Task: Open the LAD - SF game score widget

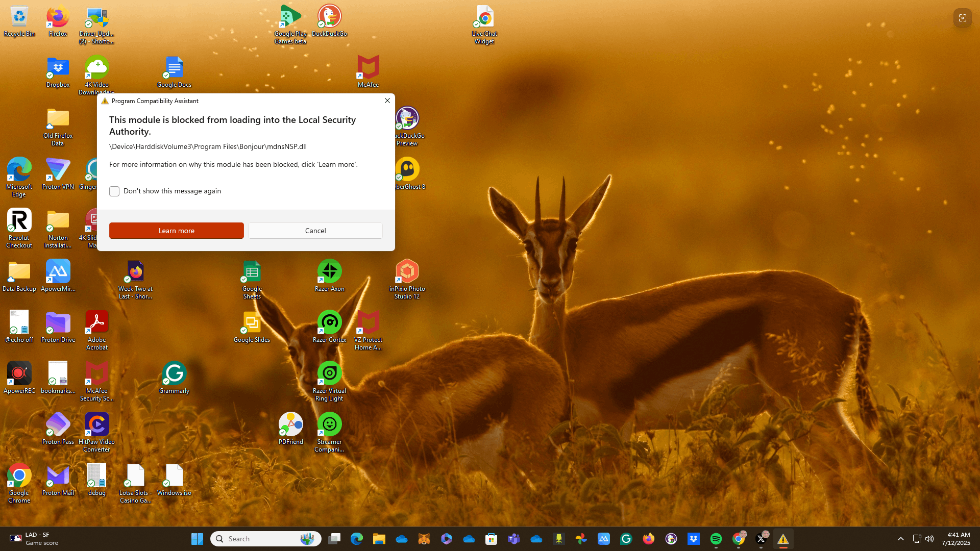Action: [35, 539]
